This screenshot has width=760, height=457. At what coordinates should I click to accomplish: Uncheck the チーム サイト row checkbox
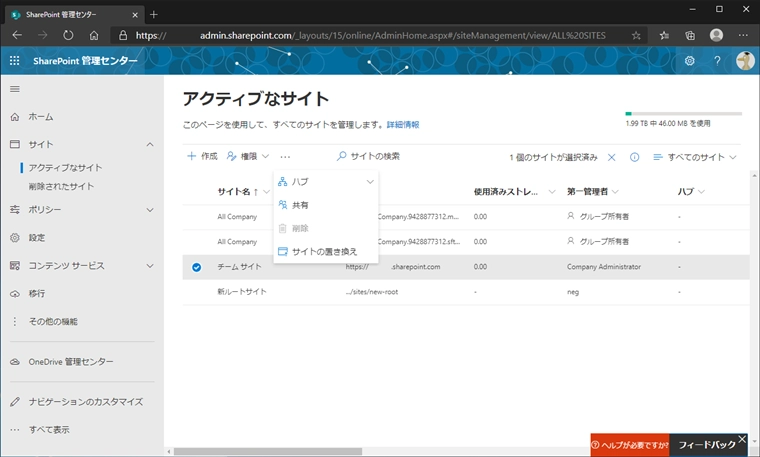pos(196,267)
